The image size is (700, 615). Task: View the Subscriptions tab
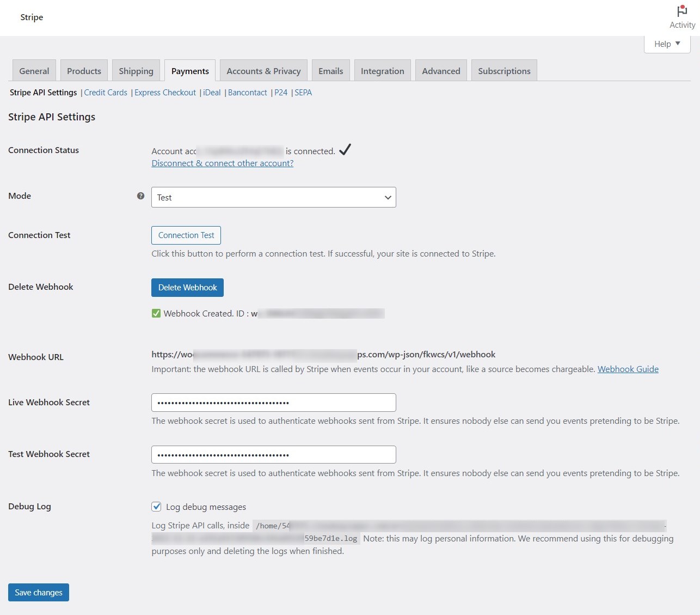(x=505, y=71)
